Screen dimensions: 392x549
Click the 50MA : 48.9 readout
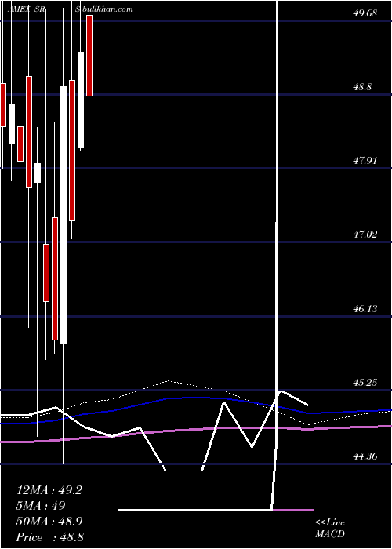click(49, 522)
